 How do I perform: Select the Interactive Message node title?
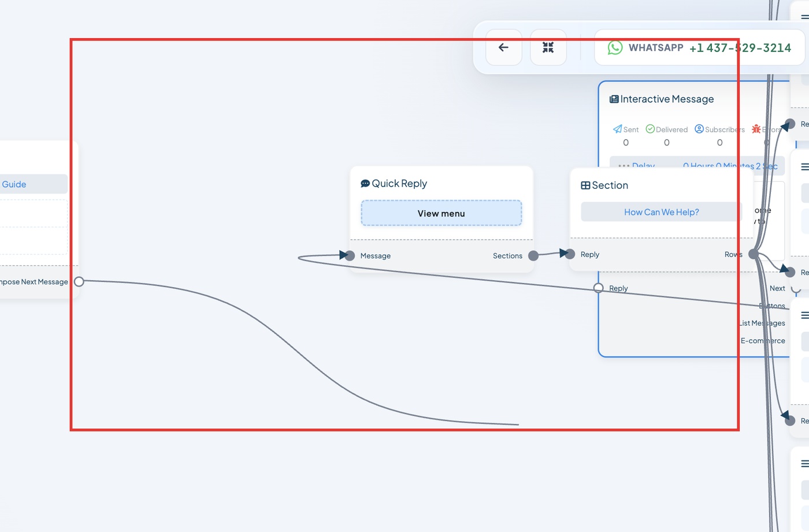[x=667, y=99]
